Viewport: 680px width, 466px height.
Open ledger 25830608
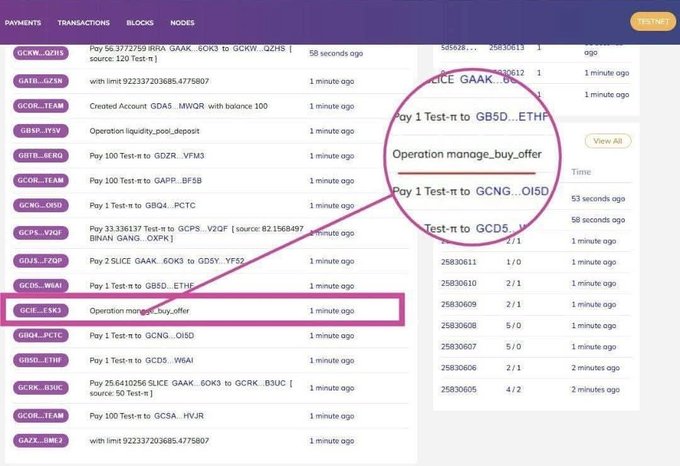(x=458, y=326)
